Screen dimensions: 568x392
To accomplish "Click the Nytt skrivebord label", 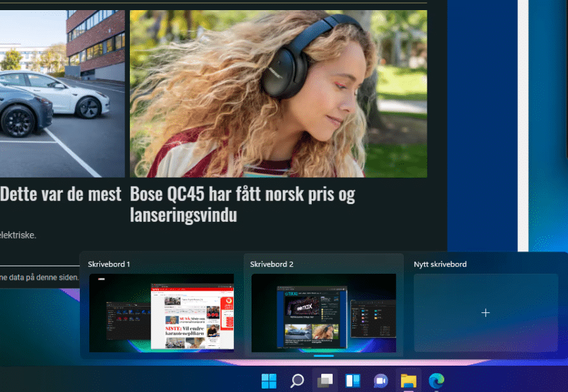I will coord(440,264).
